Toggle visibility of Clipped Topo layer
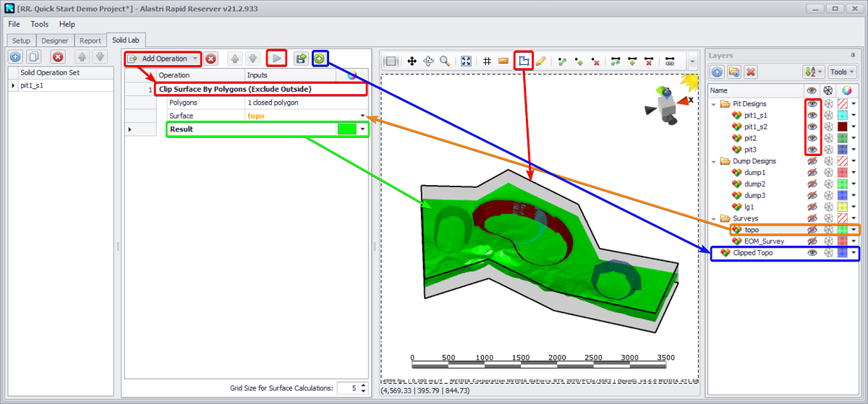 pyautogui.click(x=812, y=253)
